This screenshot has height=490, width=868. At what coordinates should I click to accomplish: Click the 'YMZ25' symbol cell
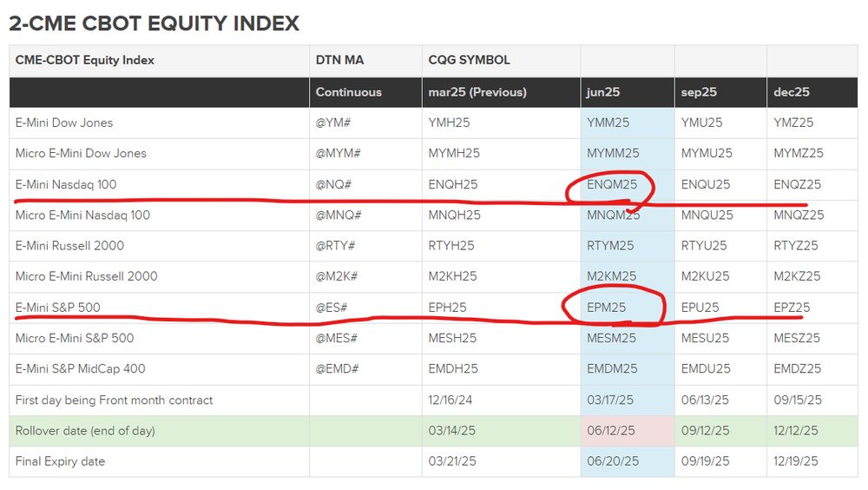click(x=793, y=122)
